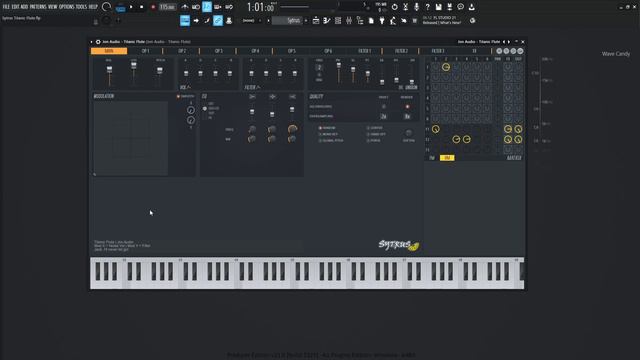
Task: Click the red record button
Action: tap(153, 7)
